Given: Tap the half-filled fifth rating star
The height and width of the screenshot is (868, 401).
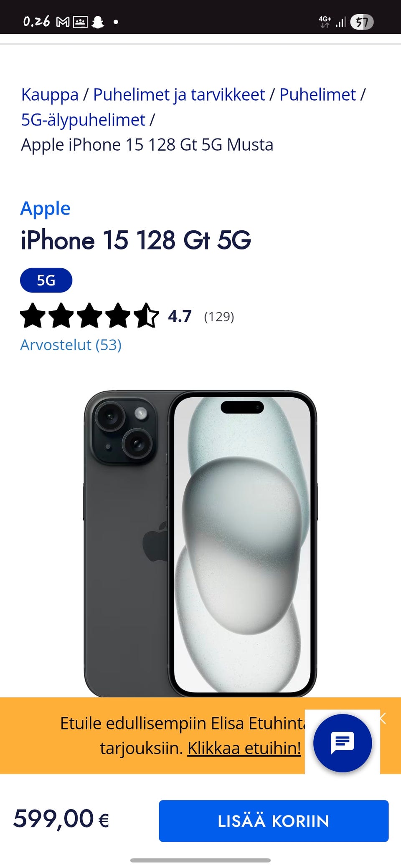Looking at the screenshot, I should pyautogui.click(x=146, y=315).
